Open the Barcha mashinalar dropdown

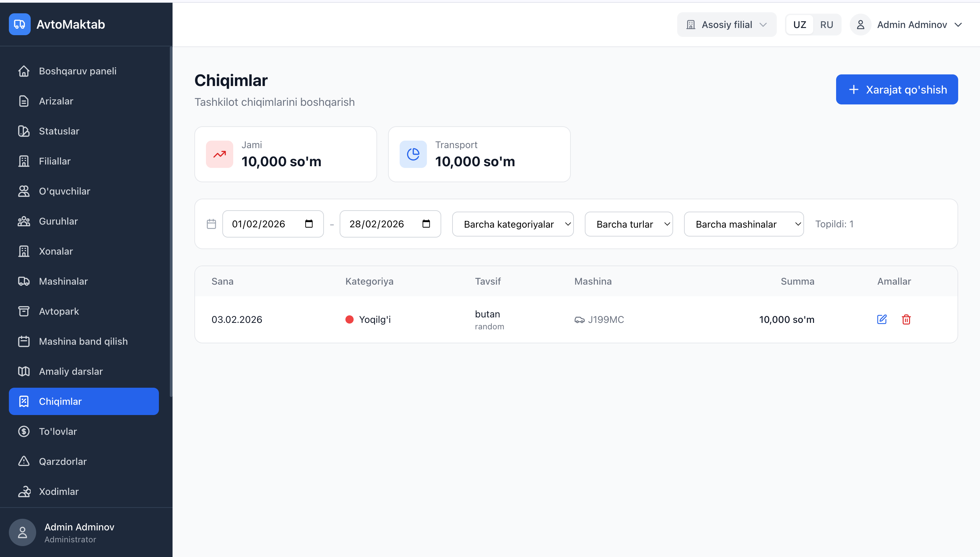(x=743, y=224)
